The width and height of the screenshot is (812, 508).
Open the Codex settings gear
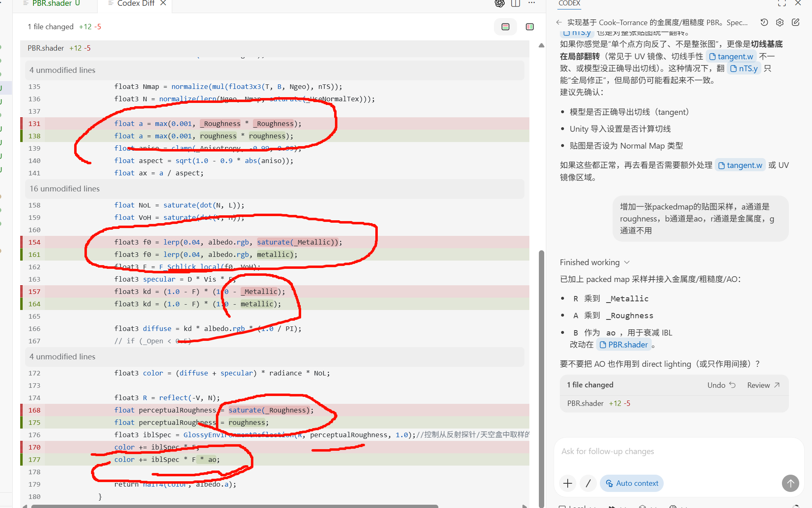pyautogui.click(x=780, y=22)
